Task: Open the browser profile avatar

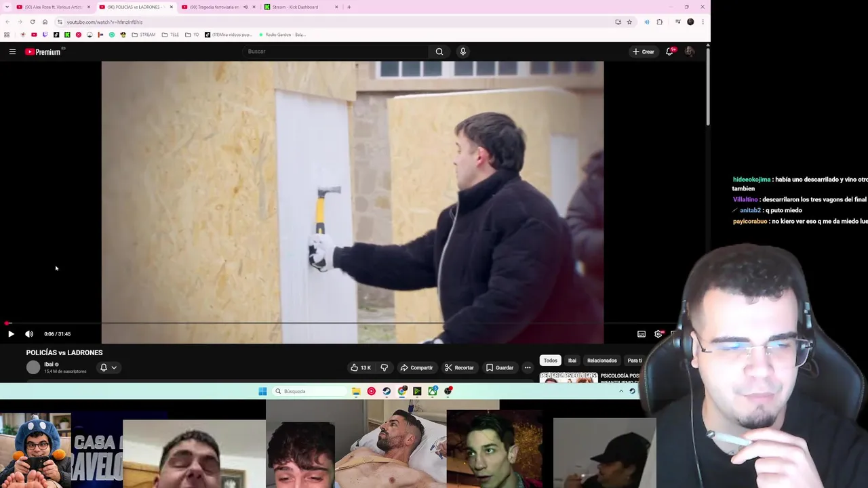Action: pyautogui.click(x=690, y=22)
